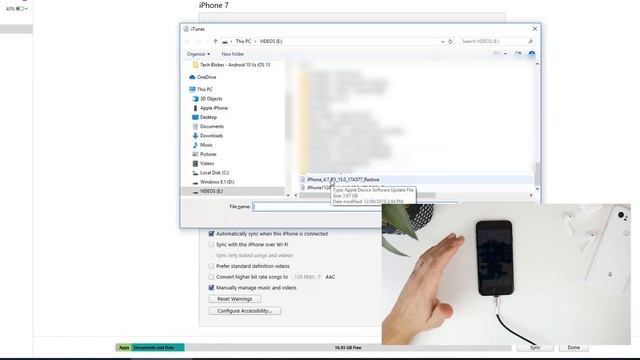Open the change view options dropdown
The height and width of the screenshot is (360, 640).
pos(505,54)
